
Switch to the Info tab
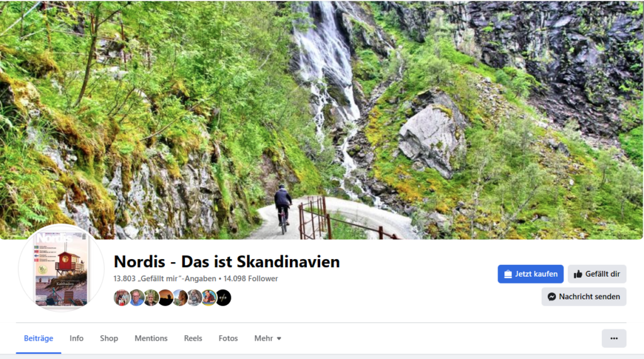pyautogui.click(x=76, y=338)
